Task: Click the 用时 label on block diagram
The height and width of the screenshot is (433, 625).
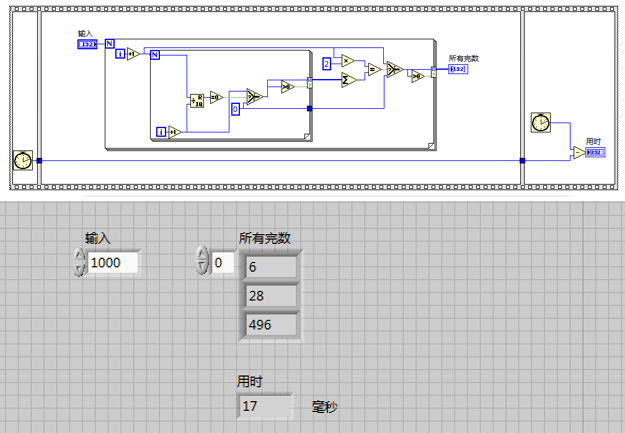Action: tap(593, 141)
